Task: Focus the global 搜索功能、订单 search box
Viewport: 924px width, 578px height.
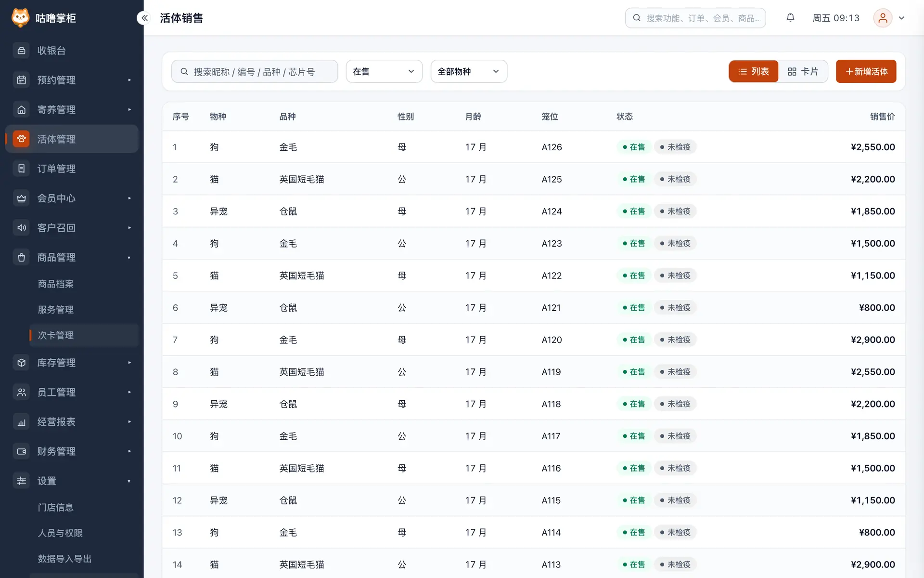Action: [695, 18]
